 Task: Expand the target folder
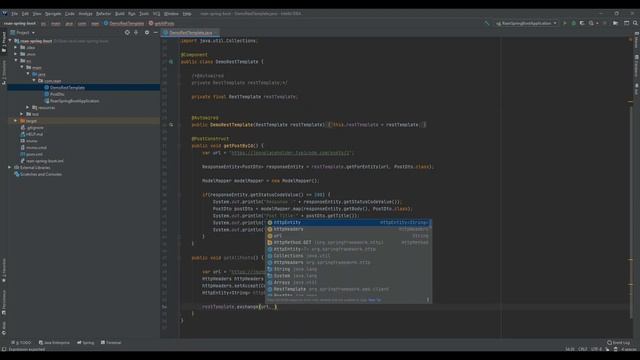[x=16, y=121]
